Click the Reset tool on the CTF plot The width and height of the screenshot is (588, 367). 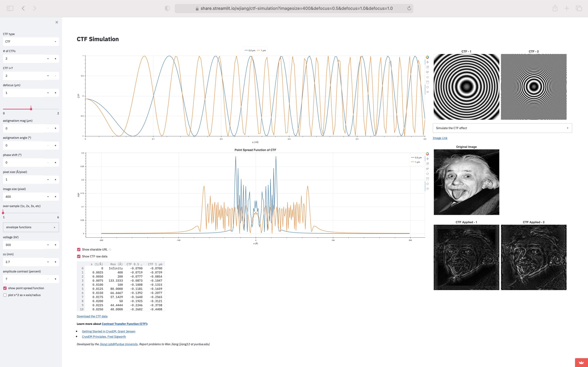427,77
